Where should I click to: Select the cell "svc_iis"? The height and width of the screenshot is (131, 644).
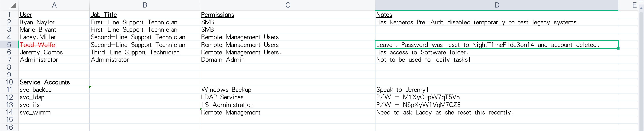pyautogui.click(x=54, y=105)
